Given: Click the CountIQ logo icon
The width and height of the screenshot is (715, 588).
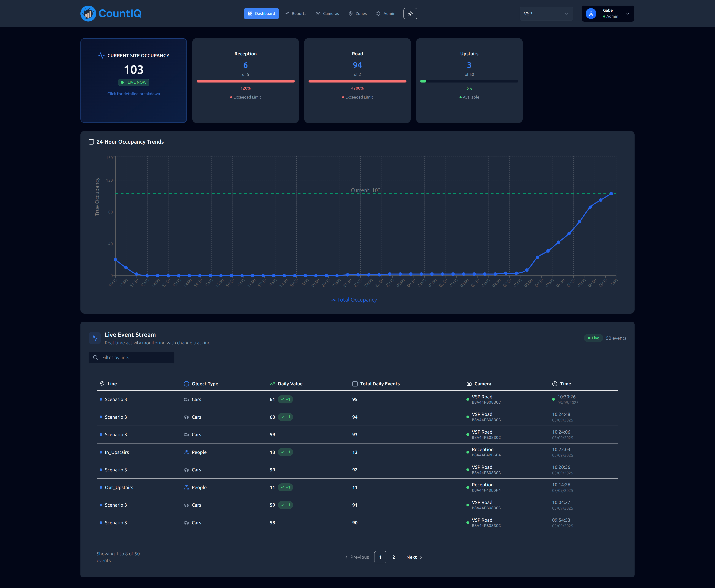Looking at the screenshot, I should pos(88,14).
